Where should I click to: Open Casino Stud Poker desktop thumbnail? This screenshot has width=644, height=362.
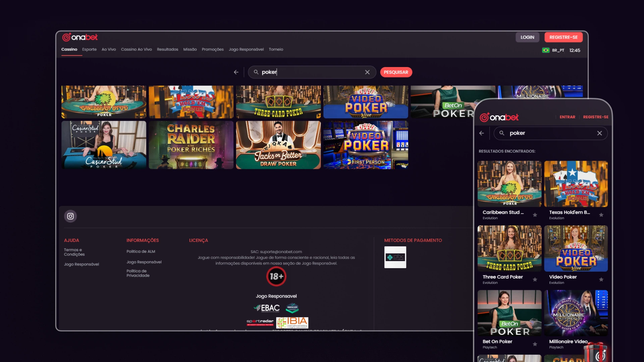[104, 145]
